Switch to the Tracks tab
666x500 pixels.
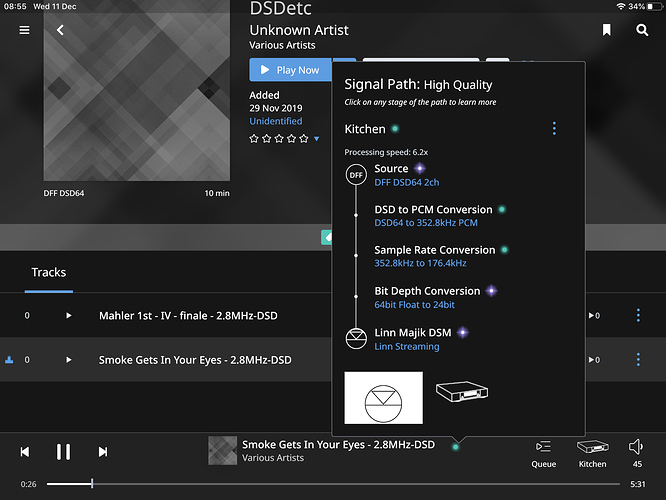click(49, 272)
